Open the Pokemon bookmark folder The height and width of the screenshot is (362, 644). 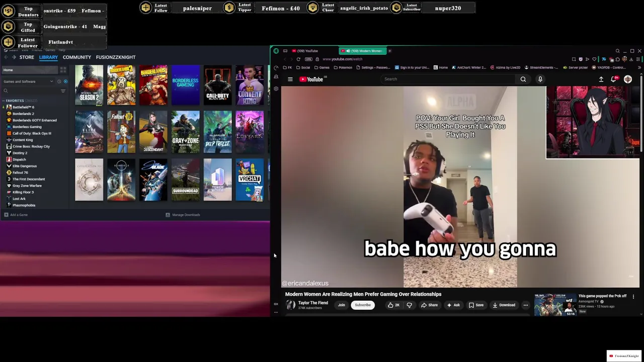(x=342, y=67)
